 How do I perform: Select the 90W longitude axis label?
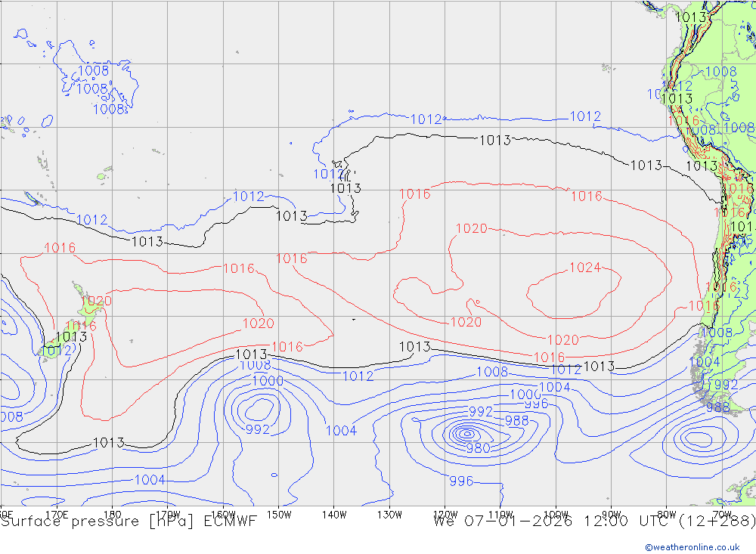(612, 515)
